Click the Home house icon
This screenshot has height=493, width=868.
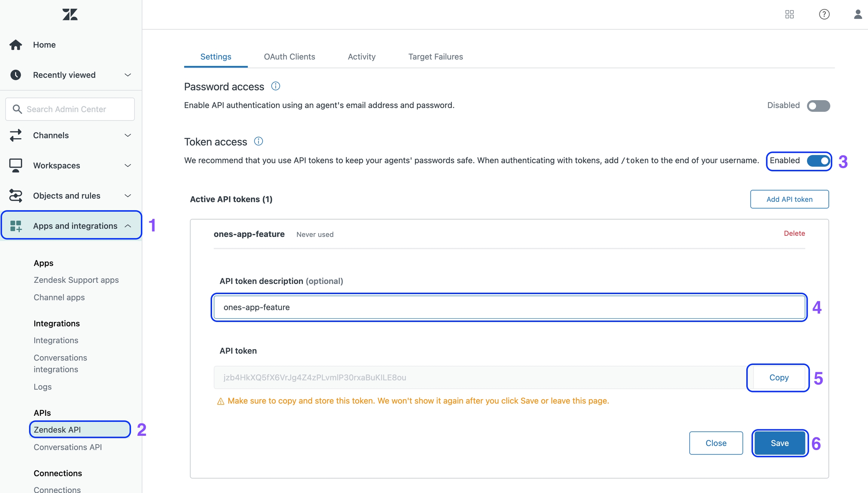coord(15,45)
